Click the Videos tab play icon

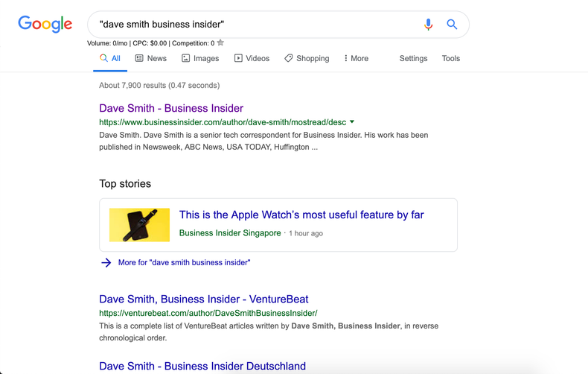point(238,58)
